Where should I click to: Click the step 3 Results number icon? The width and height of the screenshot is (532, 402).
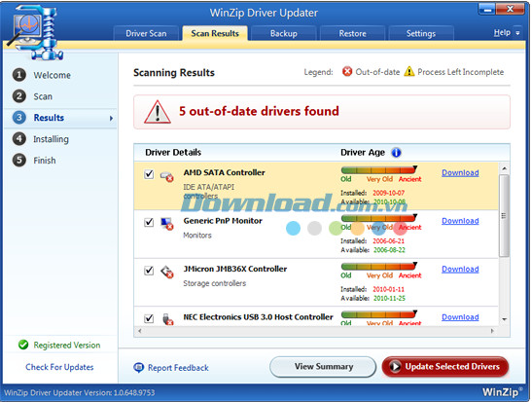click(x=19, y=118)
